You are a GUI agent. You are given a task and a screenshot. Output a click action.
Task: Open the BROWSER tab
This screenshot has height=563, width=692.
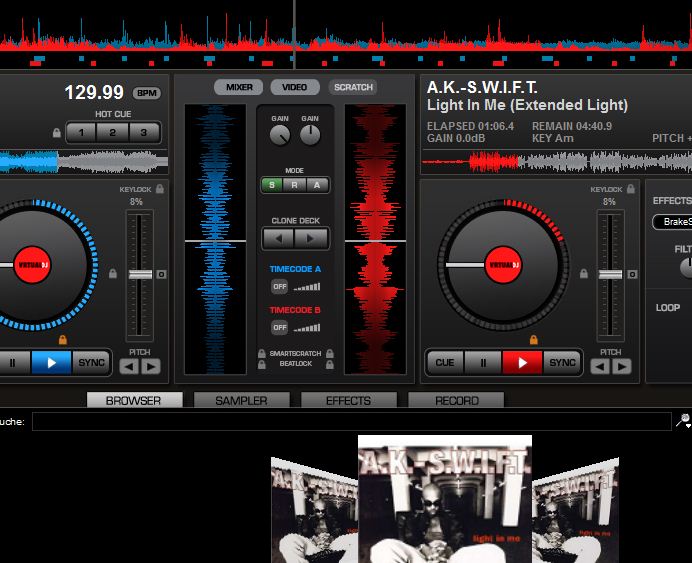click(x=134, y=400)
